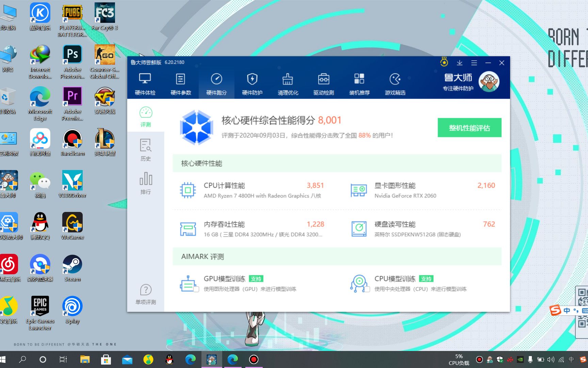Screen dimensions: 588x368
Task: Check the GPU模型训练 checkbox
Action: pyautogui.click(x=196, y=289)
